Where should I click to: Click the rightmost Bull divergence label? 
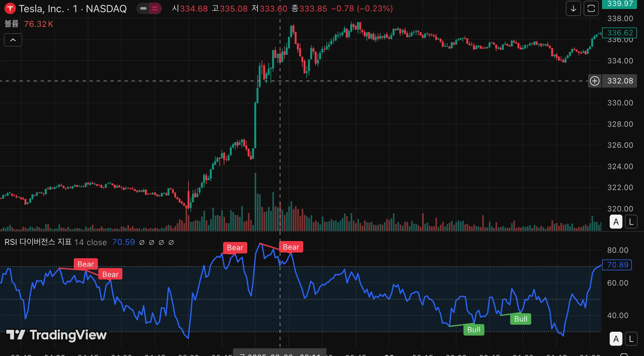[521, 319]
